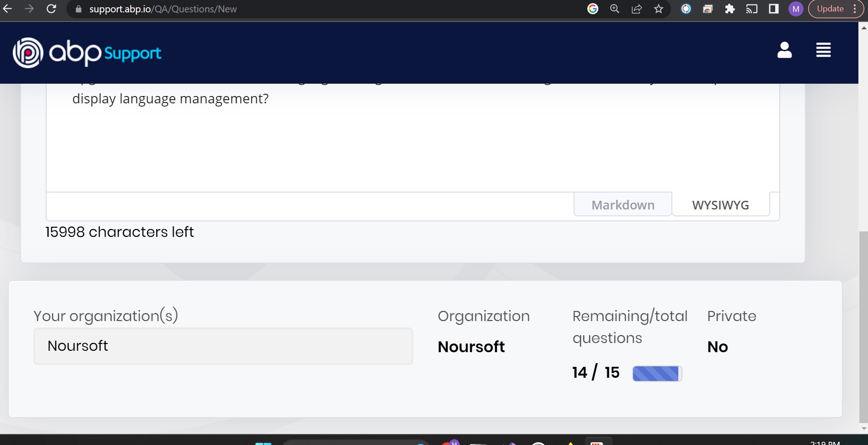The height and width of the screenshot is (445, 868).
Task: Bookmark page with star icon
Action: click(658, 9)
